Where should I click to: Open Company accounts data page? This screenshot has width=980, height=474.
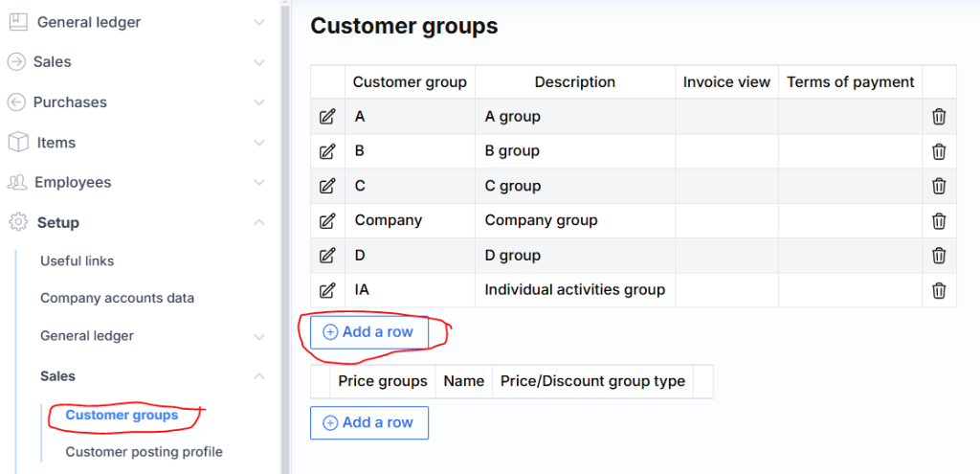[117, 298]
